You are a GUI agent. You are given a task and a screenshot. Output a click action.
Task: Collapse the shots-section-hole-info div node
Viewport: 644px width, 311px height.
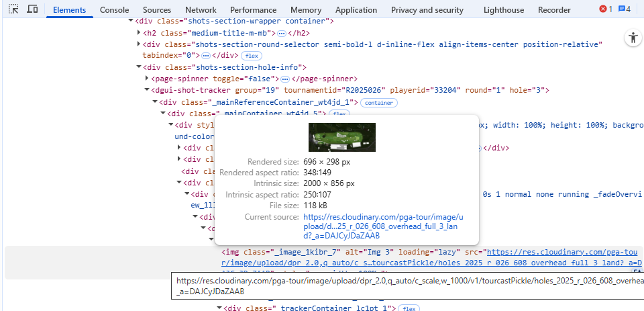tap(139, 67)
